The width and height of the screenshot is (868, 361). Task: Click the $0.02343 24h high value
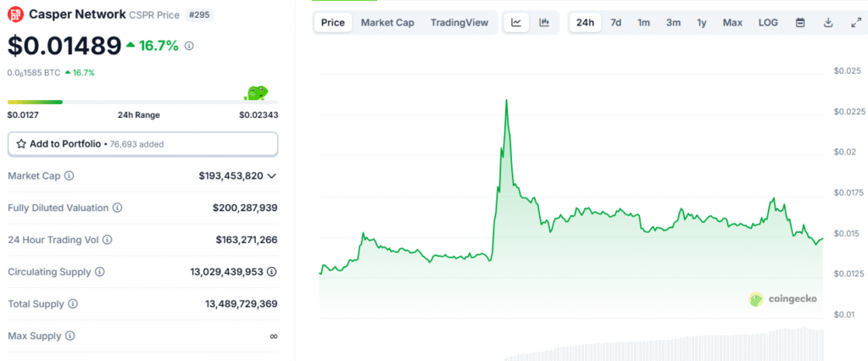[x=259, y=115]
